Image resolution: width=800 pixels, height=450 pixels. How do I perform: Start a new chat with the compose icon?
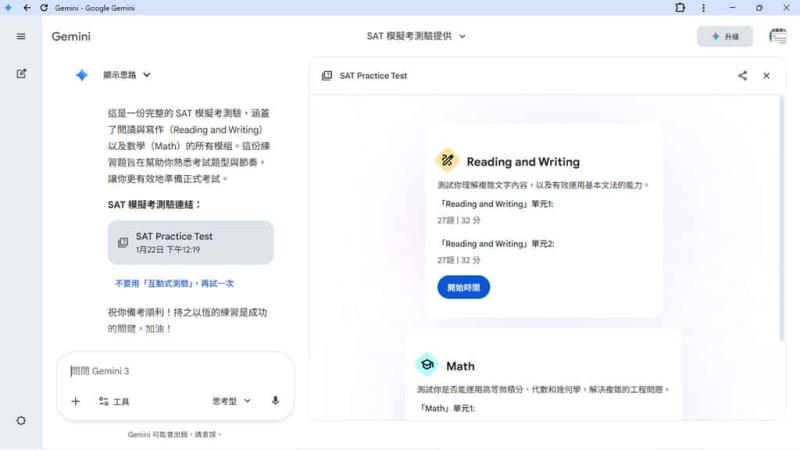click(21, 73)
